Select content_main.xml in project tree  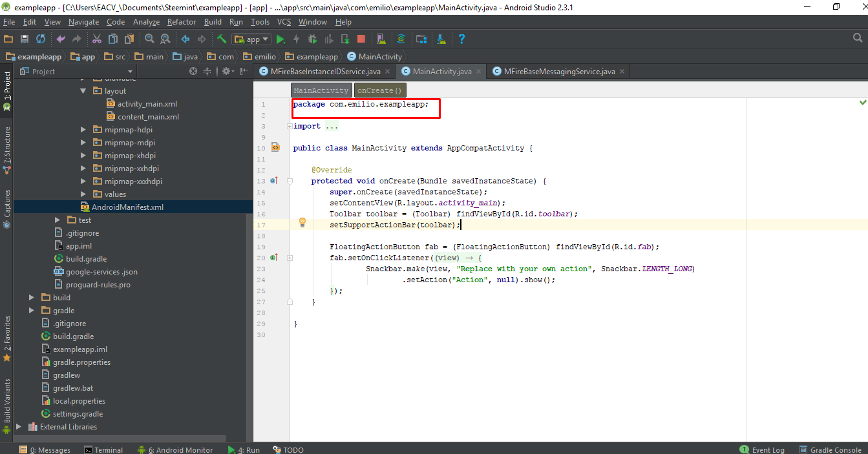click(x=143, y=117)
